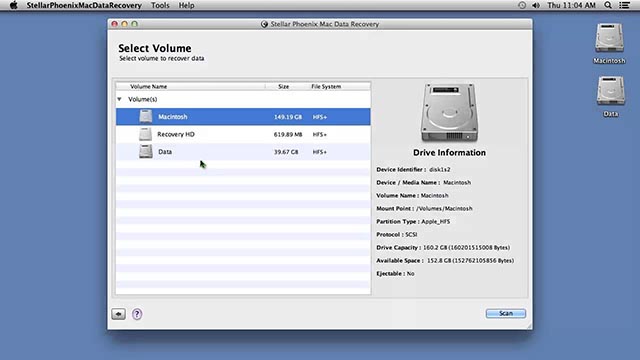
Task: Select the Recovery HD volume row
Action: tap(243, 134)
